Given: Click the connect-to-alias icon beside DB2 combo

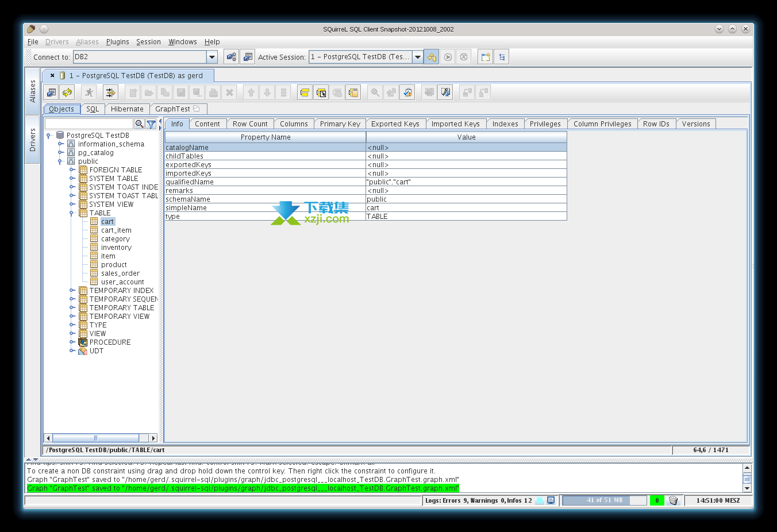Looking at the screenshot, I should 231,57.
